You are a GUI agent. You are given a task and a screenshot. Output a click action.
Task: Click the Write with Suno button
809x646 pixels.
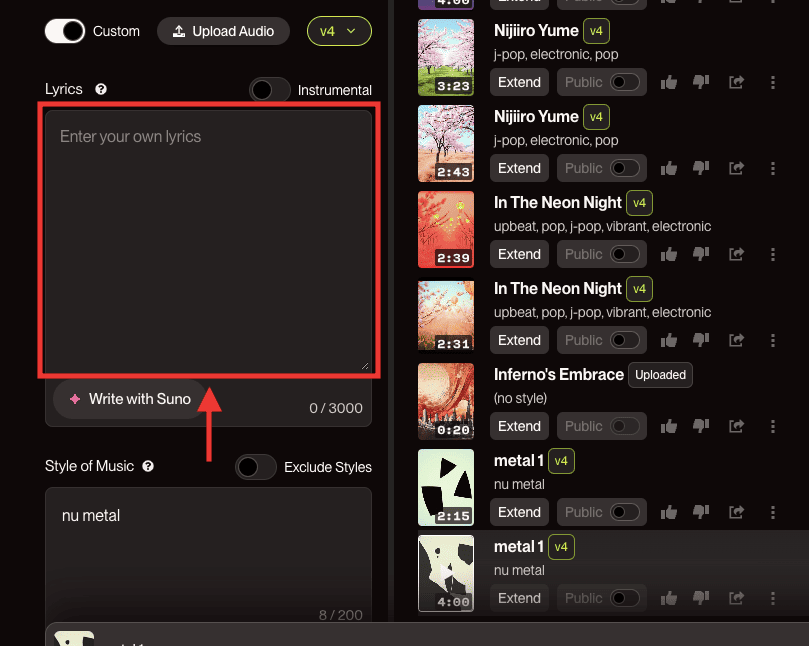[x=130, y=399]
